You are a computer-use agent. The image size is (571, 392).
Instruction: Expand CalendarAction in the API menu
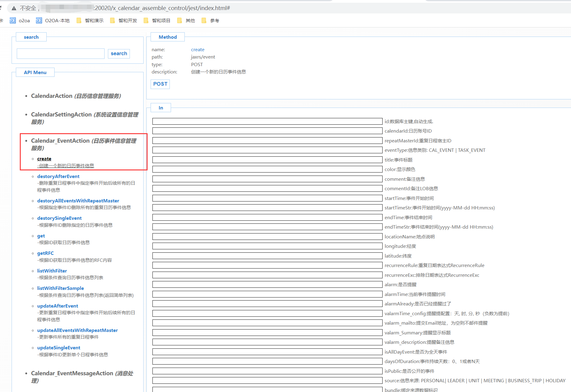(x=52, y=96)
